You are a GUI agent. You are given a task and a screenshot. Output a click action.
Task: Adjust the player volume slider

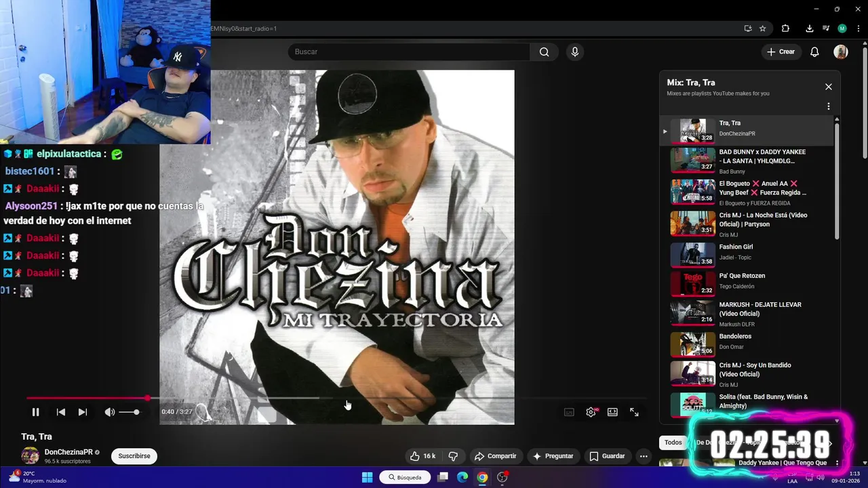coord(129,412)
